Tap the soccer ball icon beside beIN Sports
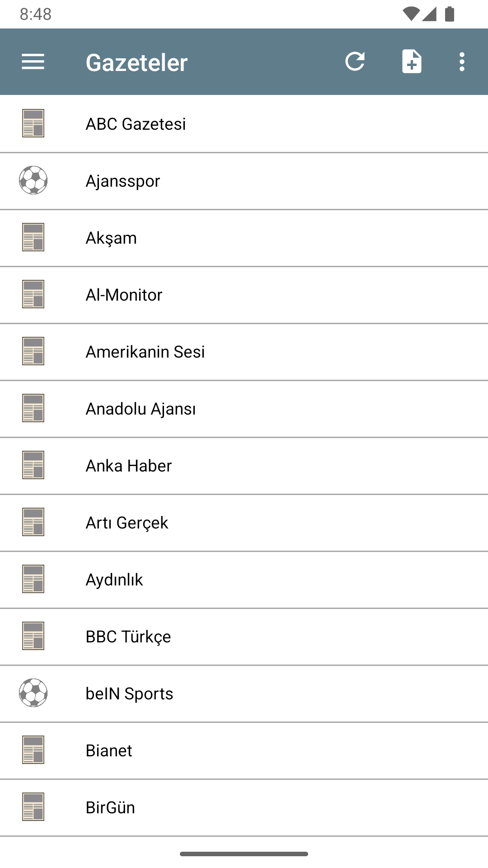Screen dimensions: 488x868 point(33,693)
